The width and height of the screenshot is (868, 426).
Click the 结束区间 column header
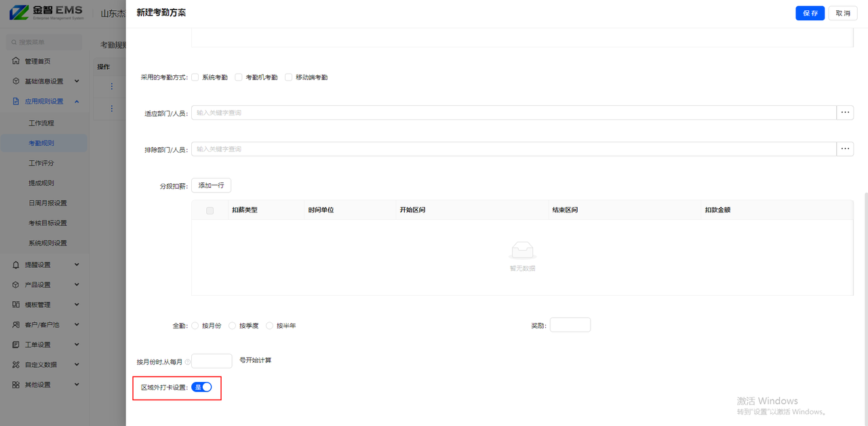tap(565, 210)
